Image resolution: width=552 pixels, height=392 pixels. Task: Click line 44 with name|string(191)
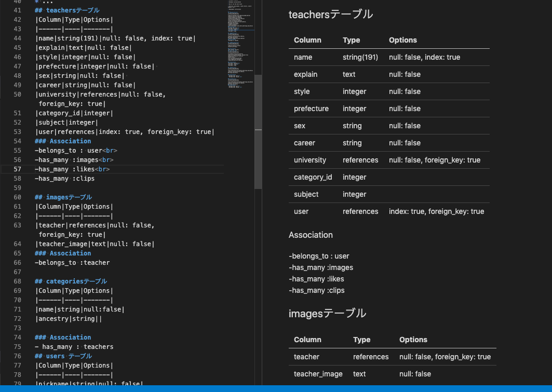pos(115,38)
